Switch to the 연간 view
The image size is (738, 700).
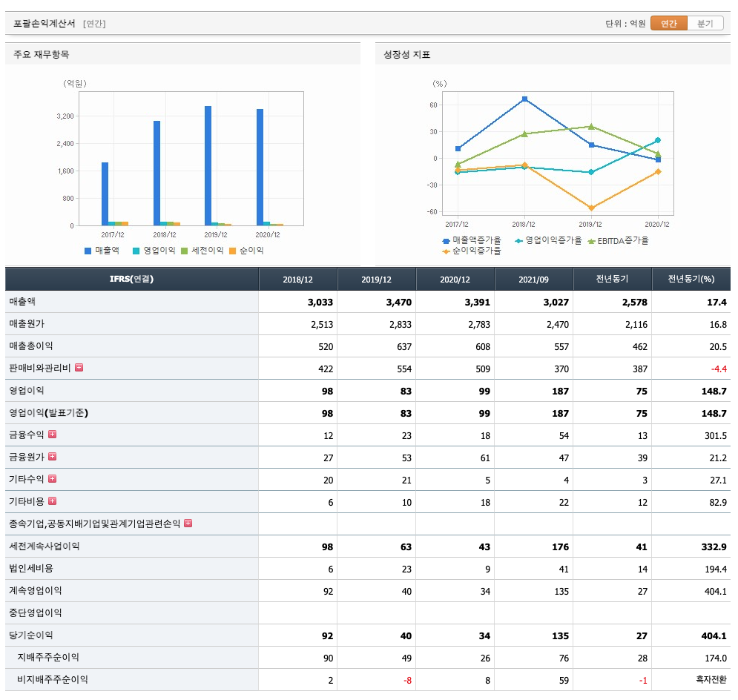click(x=669, y=23)
